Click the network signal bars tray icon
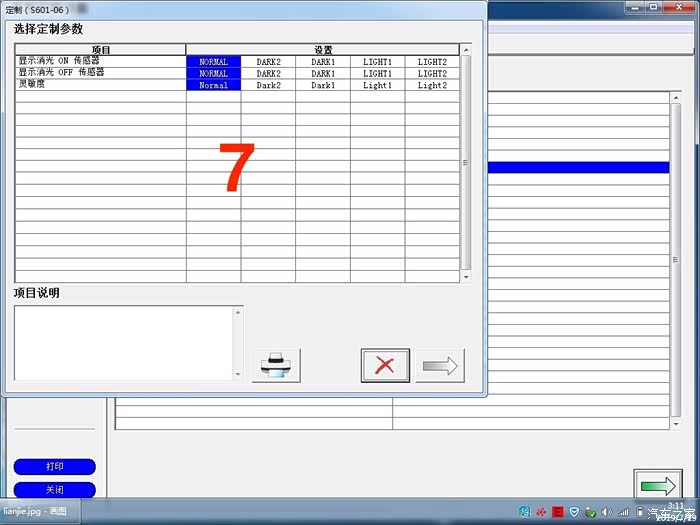The width and height of the screenshot is (700, 525). (x=623, y=512)
